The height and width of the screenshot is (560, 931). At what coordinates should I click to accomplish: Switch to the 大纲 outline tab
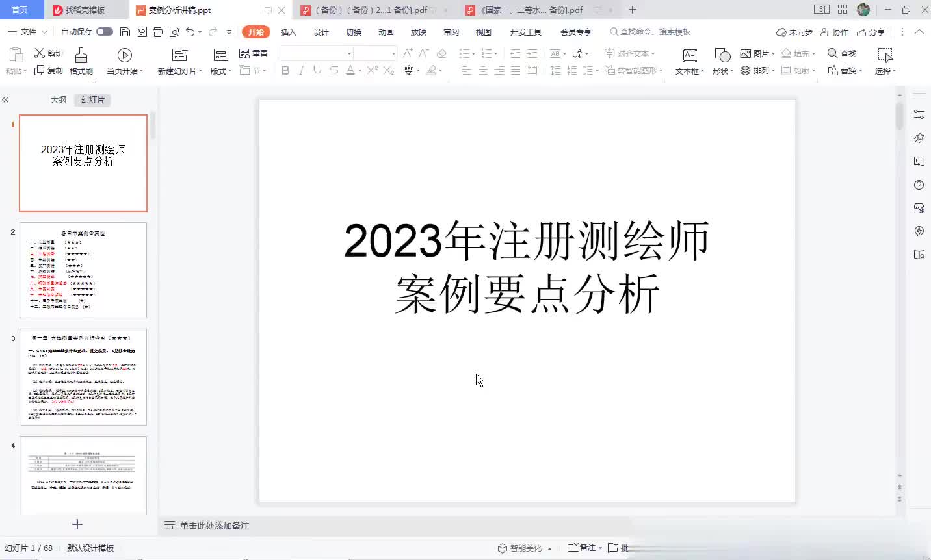(59, 100)
